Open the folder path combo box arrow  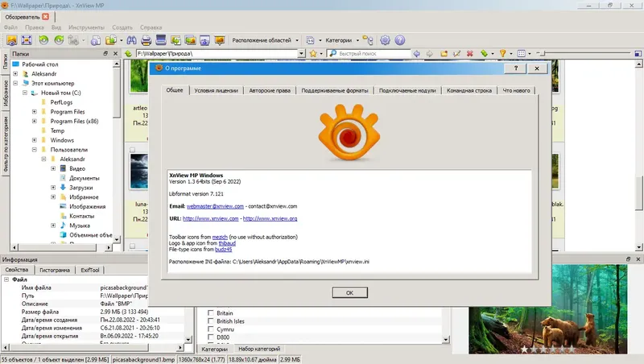click(301, 53)
